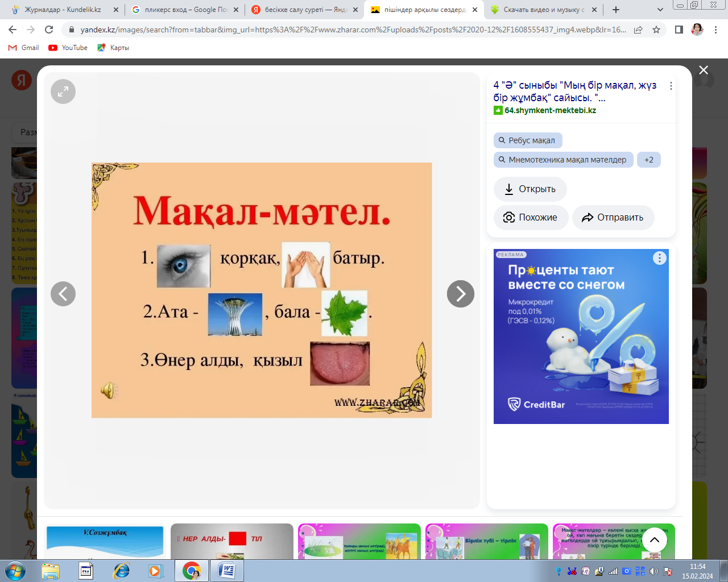Image resolution: width=728 pixels, height=582 pixels.
Task: Open the Windows Start menu
Action: click(15, 571)
